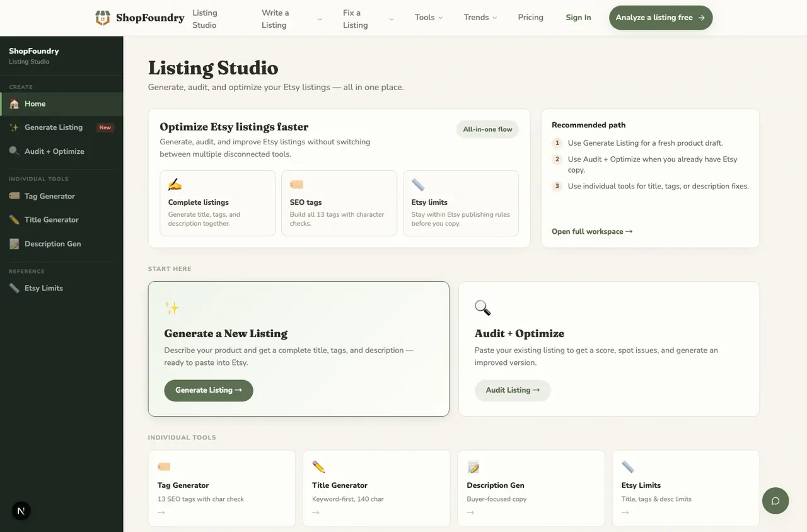Image resolution: width=807 pixels, height=532 pixels.
Task: Click the green Generate Listing button
Action: (x=209, y=390)
